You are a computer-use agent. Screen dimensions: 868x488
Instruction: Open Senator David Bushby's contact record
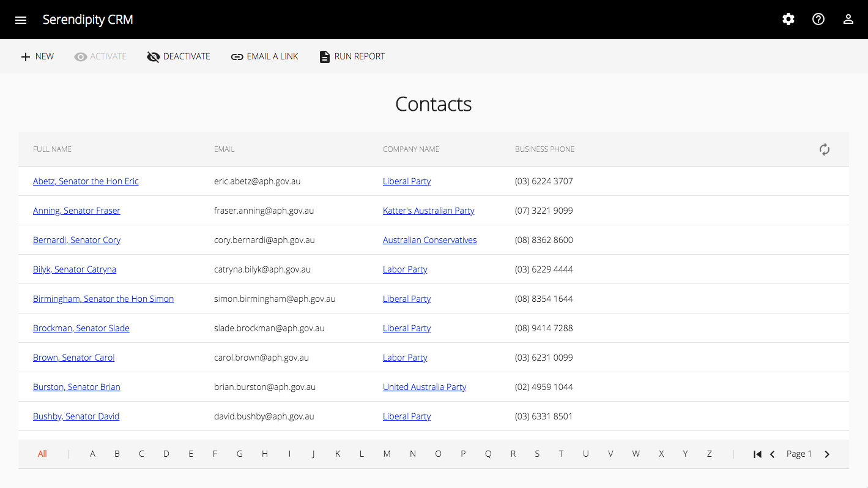[x=76, y=416]
